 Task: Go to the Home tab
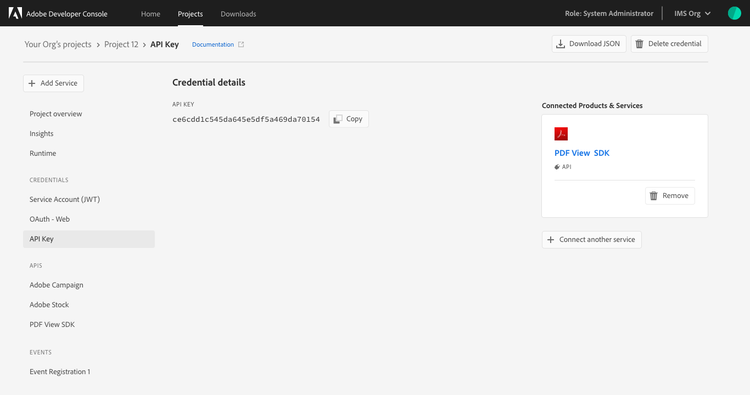[150, 14]
